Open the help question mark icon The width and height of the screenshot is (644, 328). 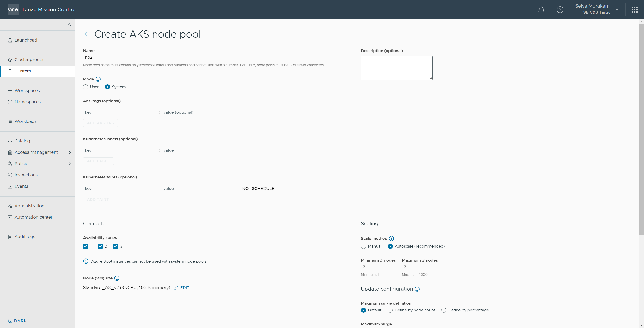[x=560, y=10]
